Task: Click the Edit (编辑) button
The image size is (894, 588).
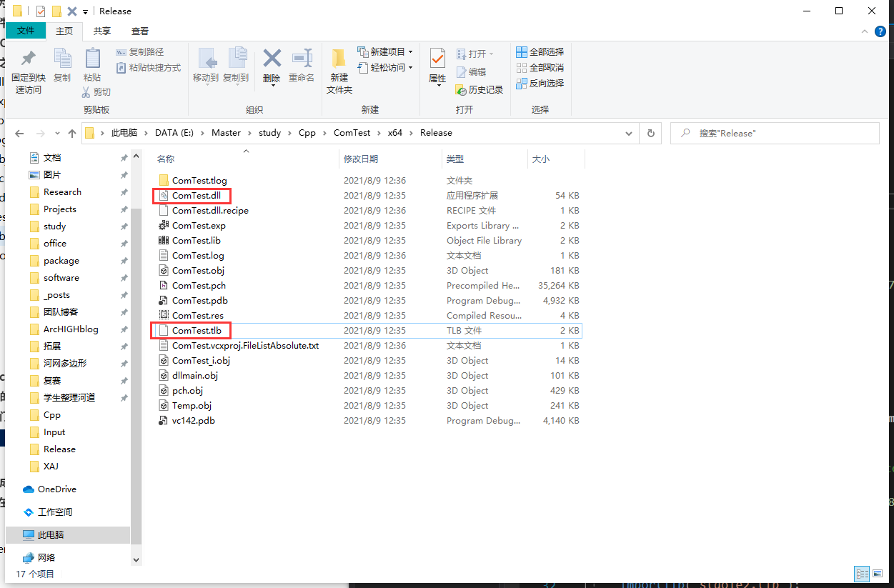Action: click(x=471, y=72)
